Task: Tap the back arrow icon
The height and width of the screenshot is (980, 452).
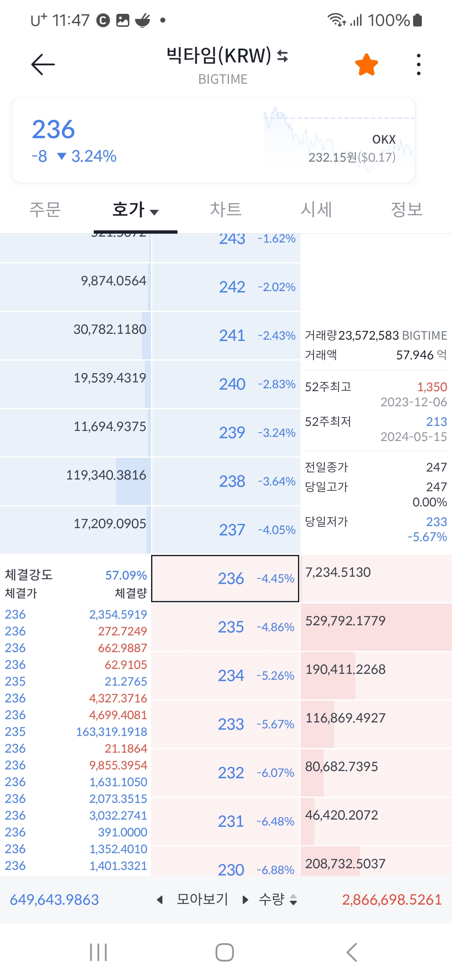Action: pyautogui.click(x=43, y=64)
